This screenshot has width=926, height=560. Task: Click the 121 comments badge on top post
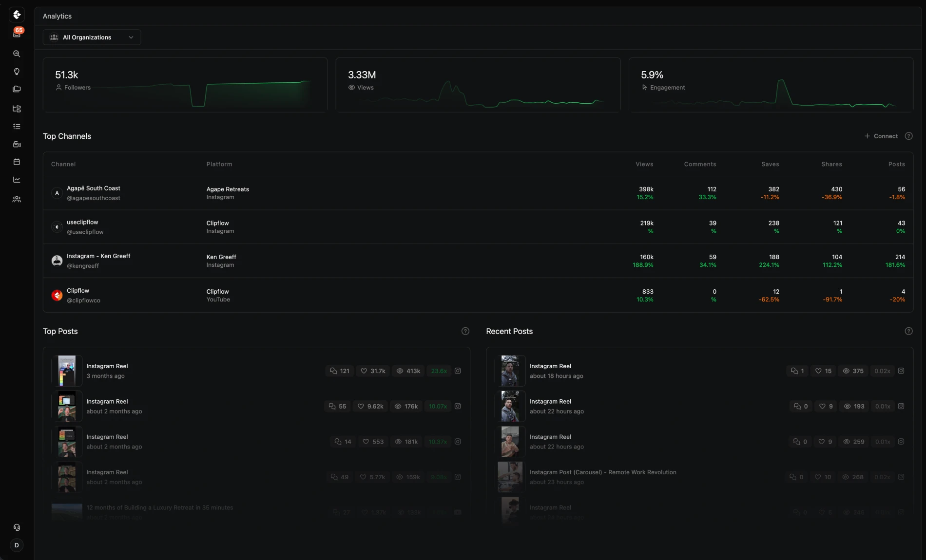click(340, 371)
